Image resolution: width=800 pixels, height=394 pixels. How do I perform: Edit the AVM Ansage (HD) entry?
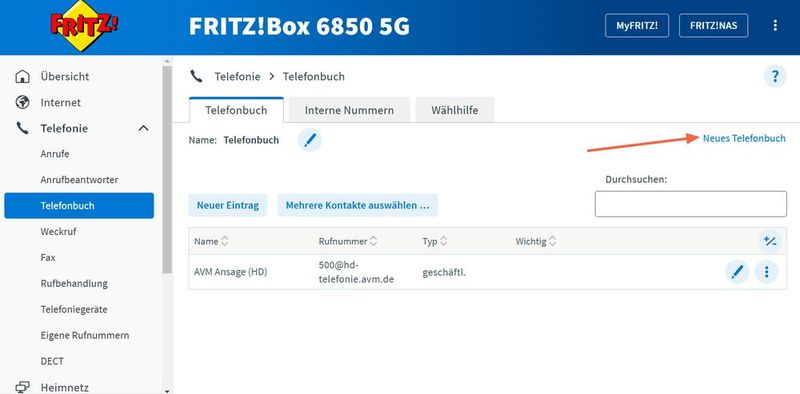pyautogui.click(x=737, y=272)
